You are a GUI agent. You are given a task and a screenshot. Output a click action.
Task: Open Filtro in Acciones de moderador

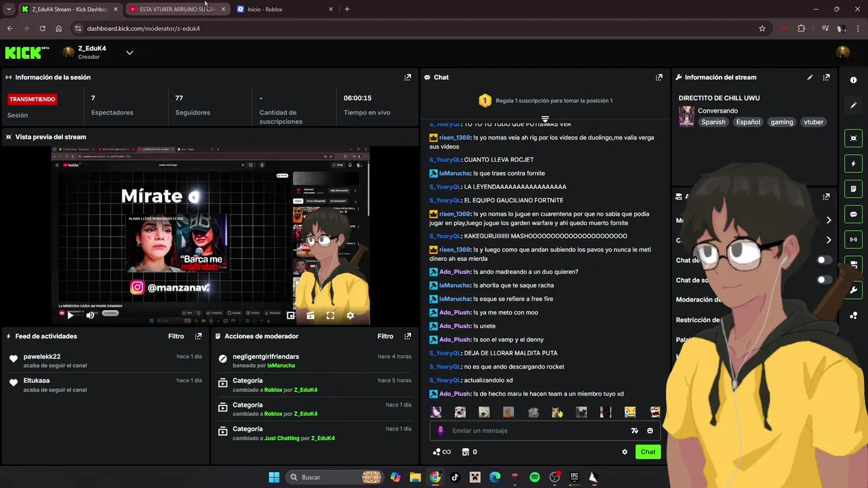click(x=385, y=336)
